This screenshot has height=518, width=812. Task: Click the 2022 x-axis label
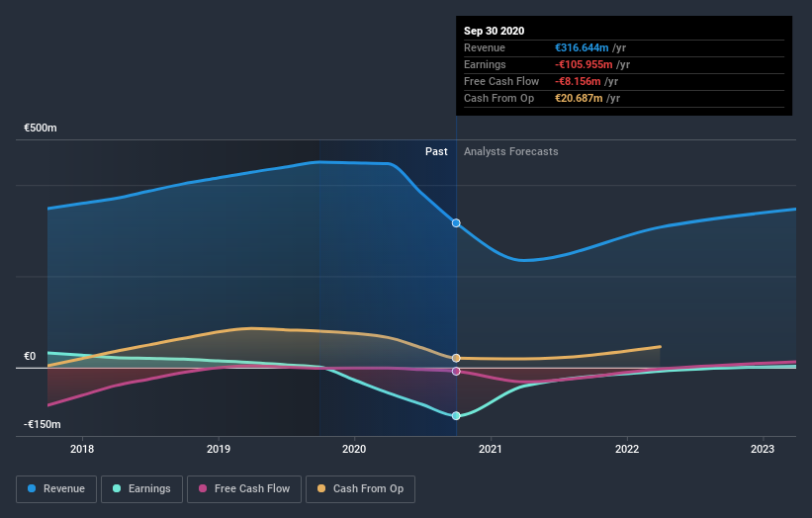coord(627,449)
